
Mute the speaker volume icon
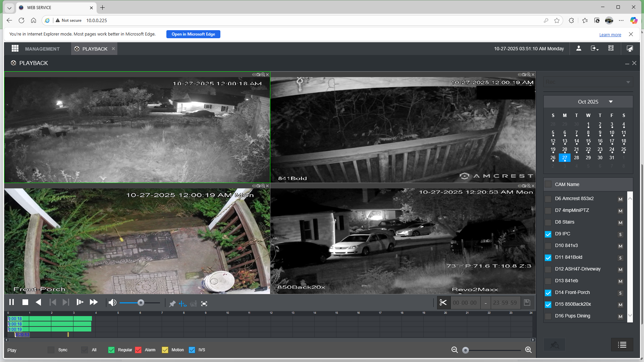112,303
